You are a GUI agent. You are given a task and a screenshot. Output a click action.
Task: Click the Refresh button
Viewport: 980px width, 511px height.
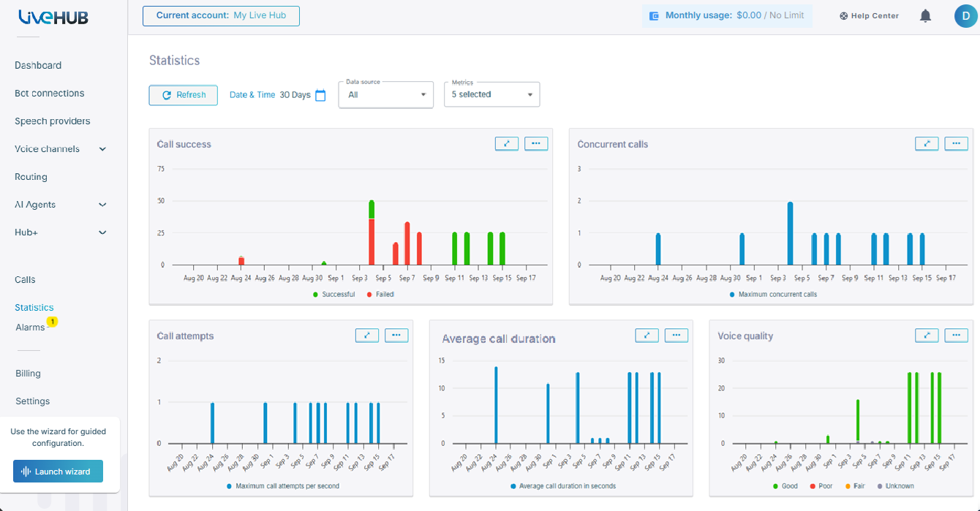coord(184,95)
